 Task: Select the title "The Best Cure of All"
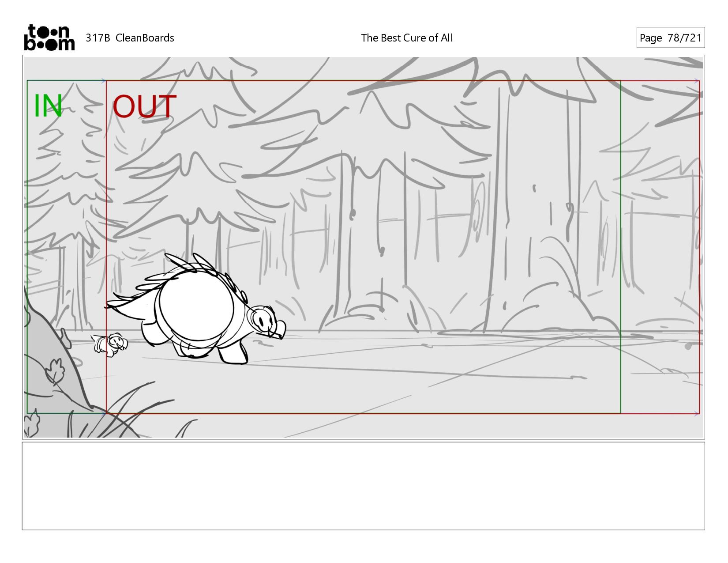pos(407,38)
